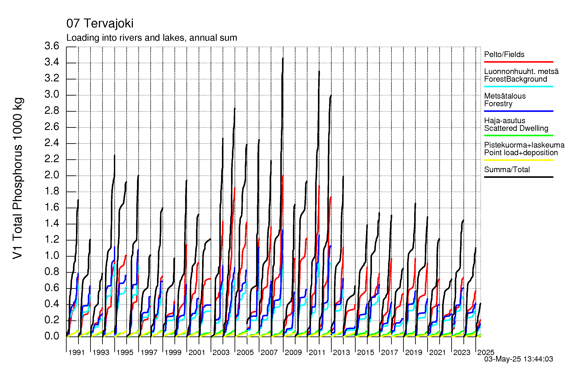Click the red Pelto/Fields legend line
This screenshot has width=588, height=370.
[519, 62]
